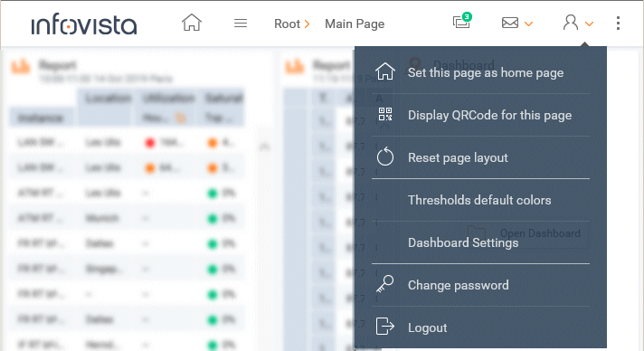Collapse the user menu dropdown arrow
Screen dimensions: 644x351
[x=589, y=24]
